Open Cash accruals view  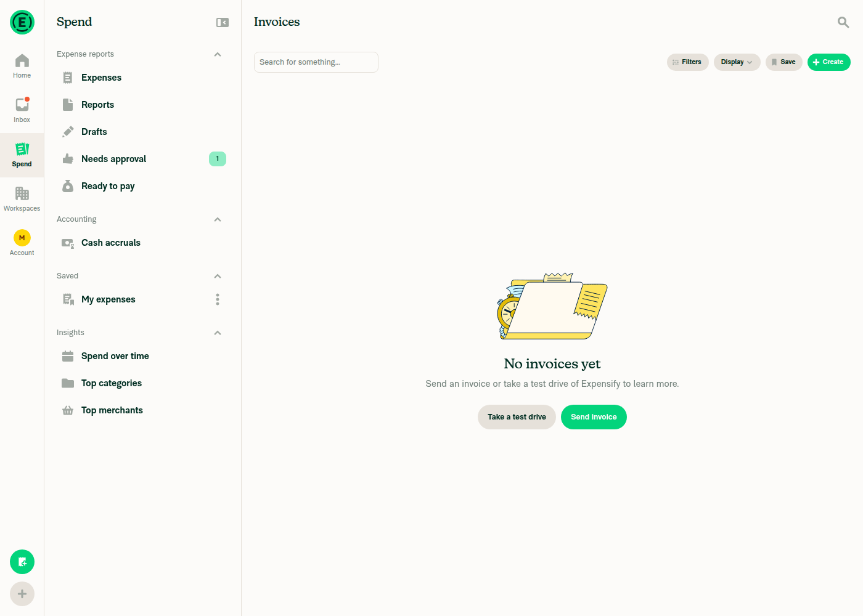pos(142,243)
